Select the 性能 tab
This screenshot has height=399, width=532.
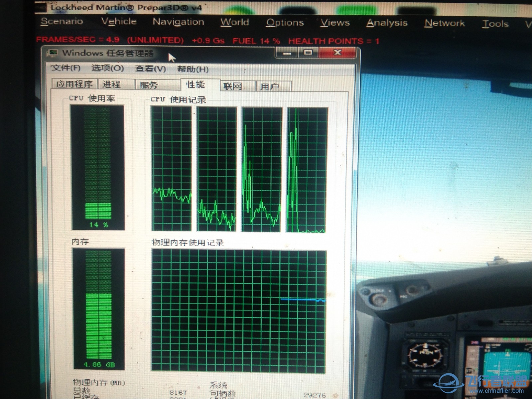click(x=200, y=84)
